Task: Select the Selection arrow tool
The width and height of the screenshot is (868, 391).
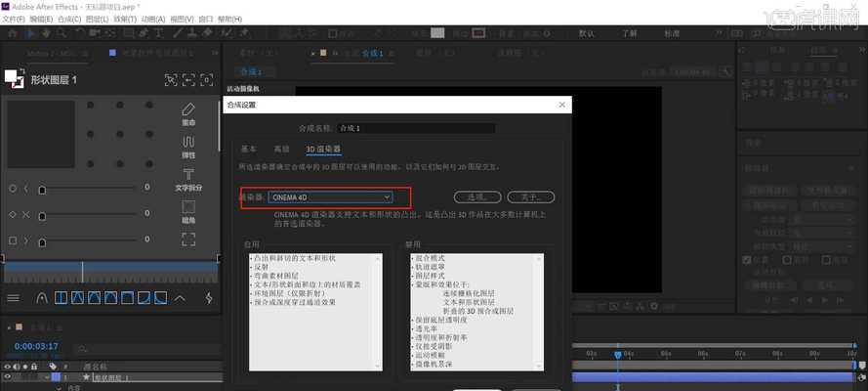Action: tap(30, 33)
